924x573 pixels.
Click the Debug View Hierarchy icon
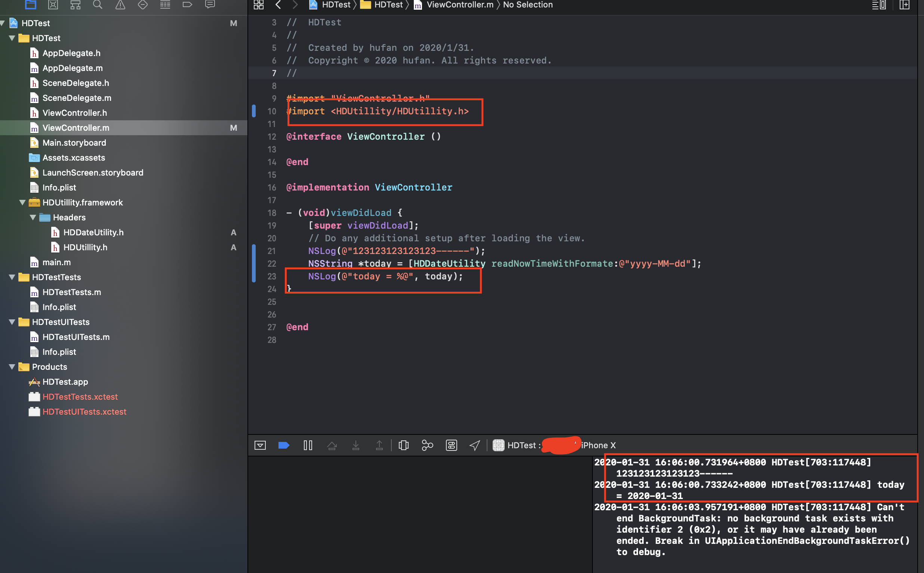tap(403, 445)
